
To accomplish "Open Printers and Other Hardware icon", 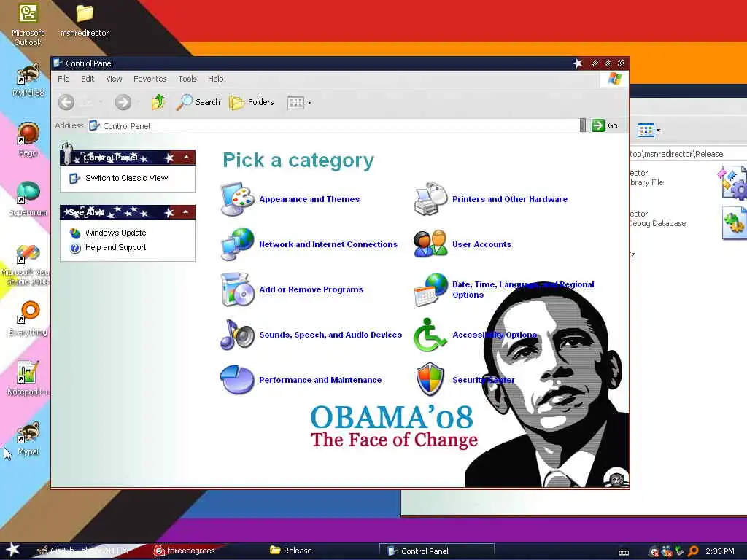I will coord(431,199).
